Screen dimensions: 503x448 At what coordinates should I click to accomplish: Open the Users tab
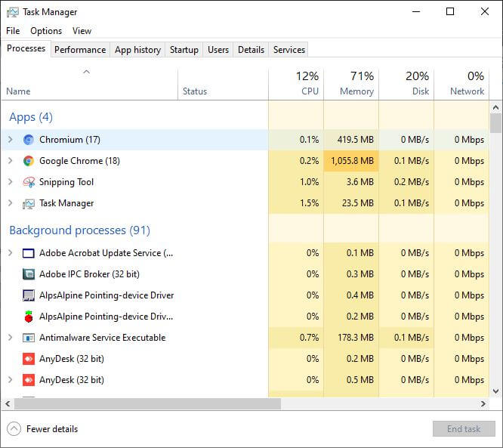tap(218, 50)
